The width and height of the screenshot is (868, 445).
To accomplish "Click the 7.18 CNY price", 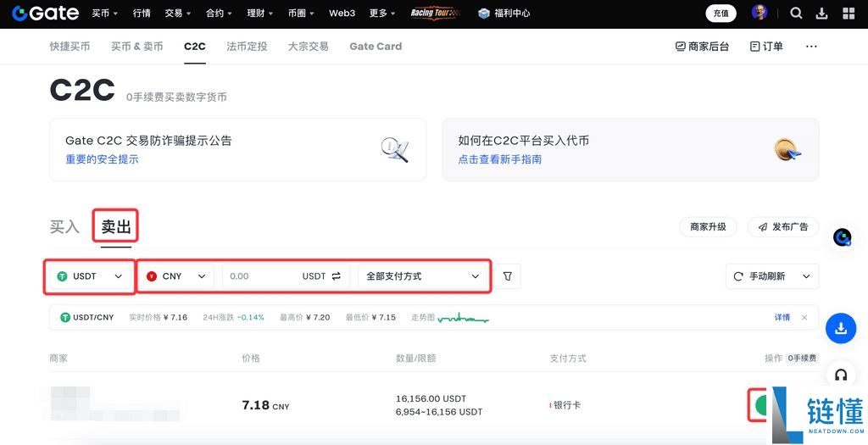I will [x=265, y=405].
